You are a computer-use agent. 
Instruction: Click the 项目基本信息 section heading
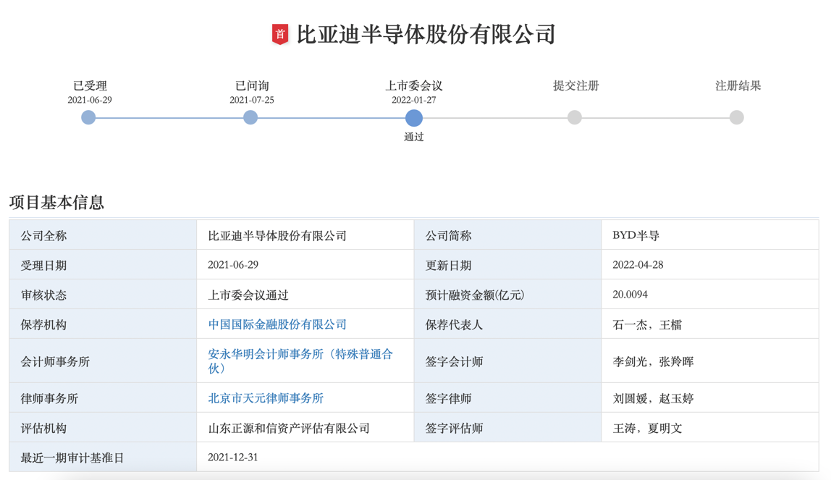pos(56,202)
